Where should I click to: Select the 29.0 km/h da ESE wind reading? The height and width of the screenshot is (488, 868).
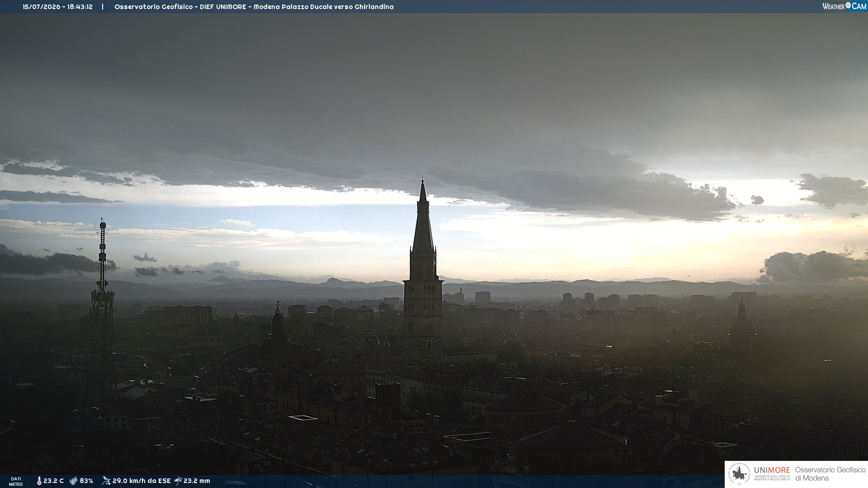pos(142,481)
